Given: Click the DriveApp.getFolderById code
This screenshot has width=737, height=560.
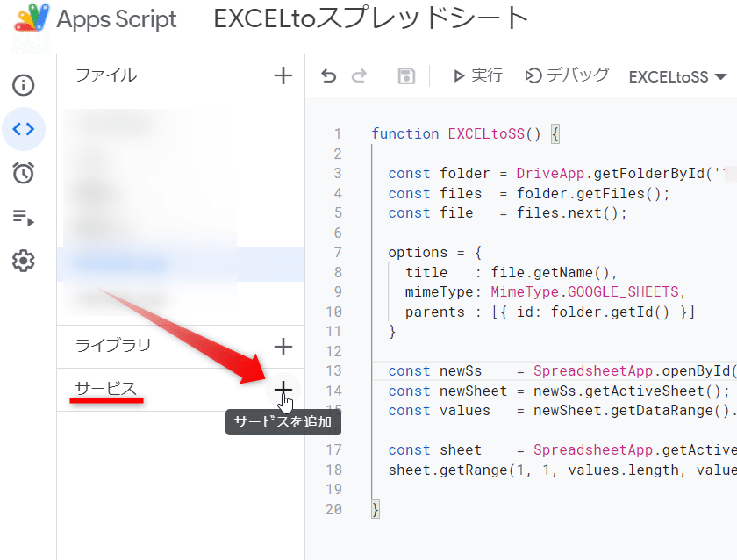Looking at the screenshot, I should (610, 174).
